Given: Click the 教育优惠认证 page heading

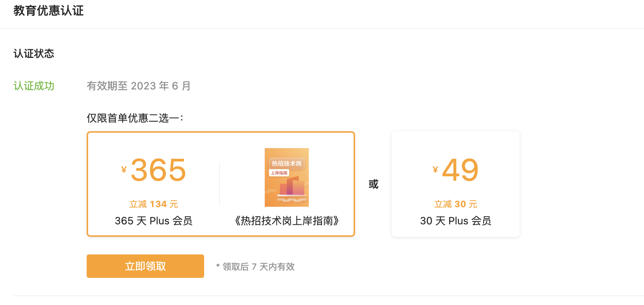Looking at the screenshot, I should tap(48, 11).
